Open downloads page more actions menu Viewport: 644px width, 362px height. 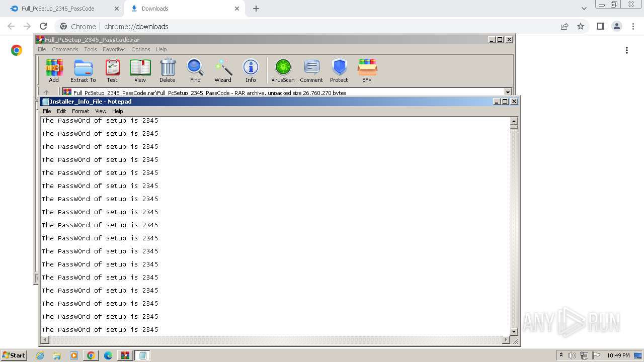click(x=627, y=50)
